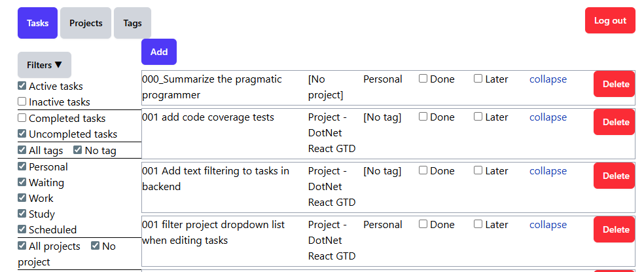Collapse the 'Add text filtering' task row
This screenshot has width=644, height=272.
[x=548, y=171]
